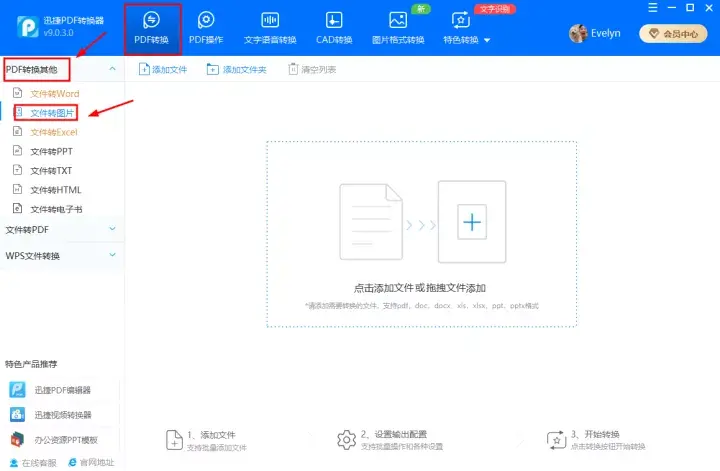
Task: Click the 文件转电子书 file icon
Action: pyautogui.click(x=17, y=208)
